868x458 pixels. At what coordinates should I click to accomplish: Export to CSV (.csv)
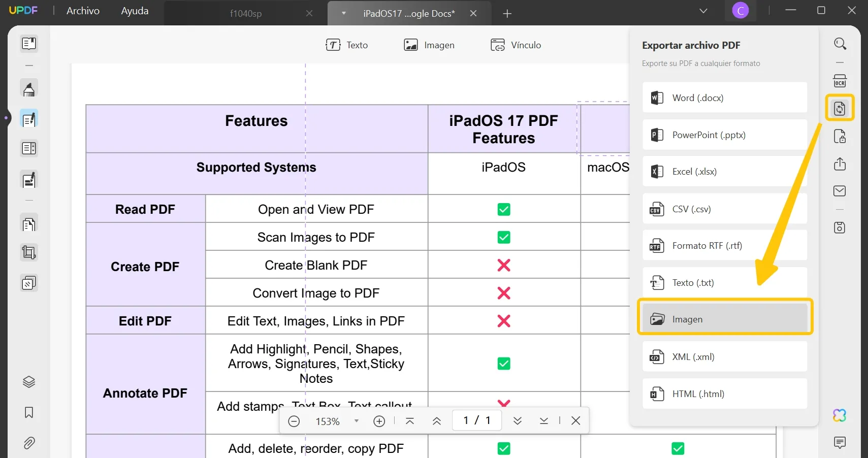[x=725, y=209]
